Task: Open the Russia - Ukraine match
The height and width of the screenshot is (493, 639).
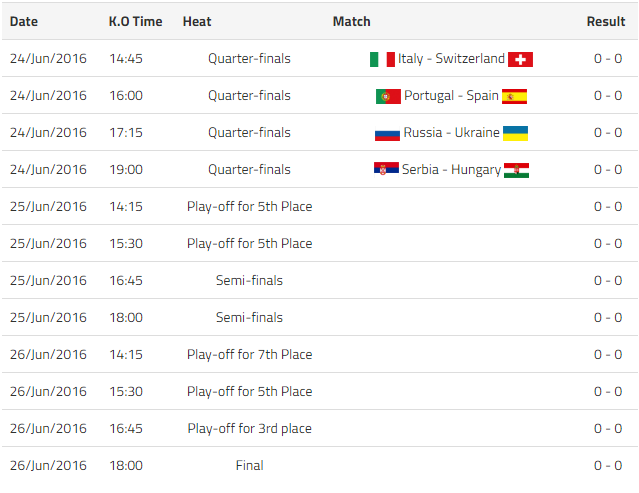Action: [x=451, y=133]
